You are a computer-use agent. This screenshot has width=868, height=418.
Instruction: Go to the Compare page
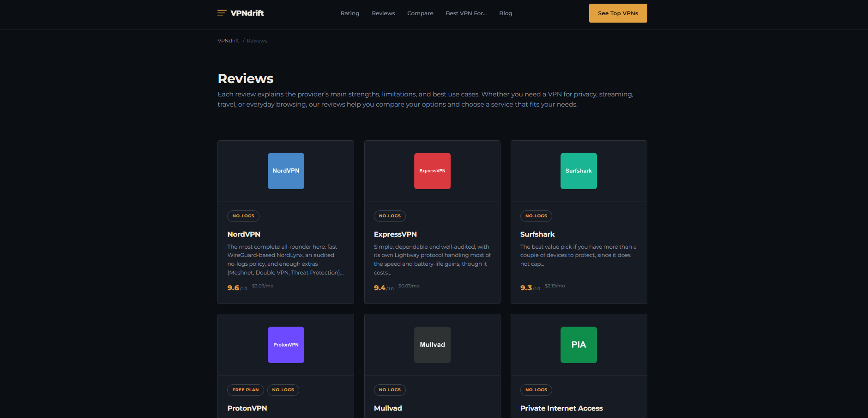pyautogui.click(x=420, y=13)
